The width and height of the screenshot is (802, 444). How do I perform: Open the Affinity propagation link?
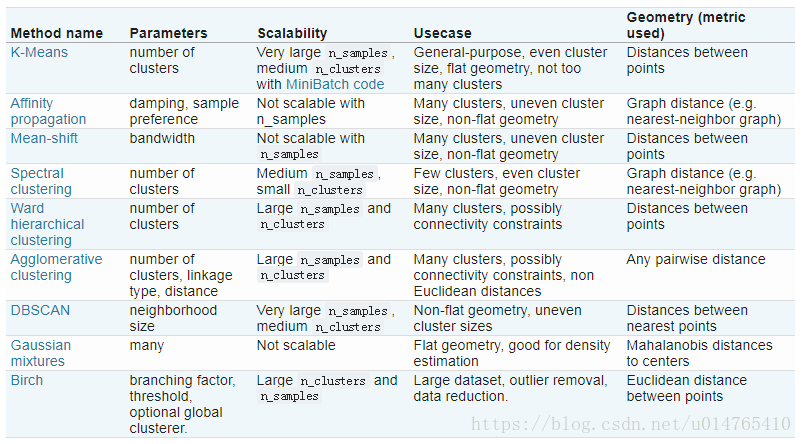pyautogui.click(x=48, y=111)
